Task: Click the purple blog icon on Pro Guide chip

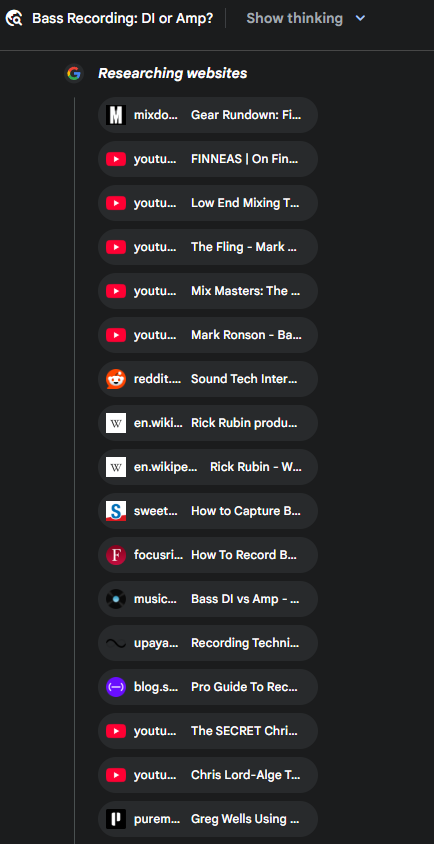Action: point(116,687)
